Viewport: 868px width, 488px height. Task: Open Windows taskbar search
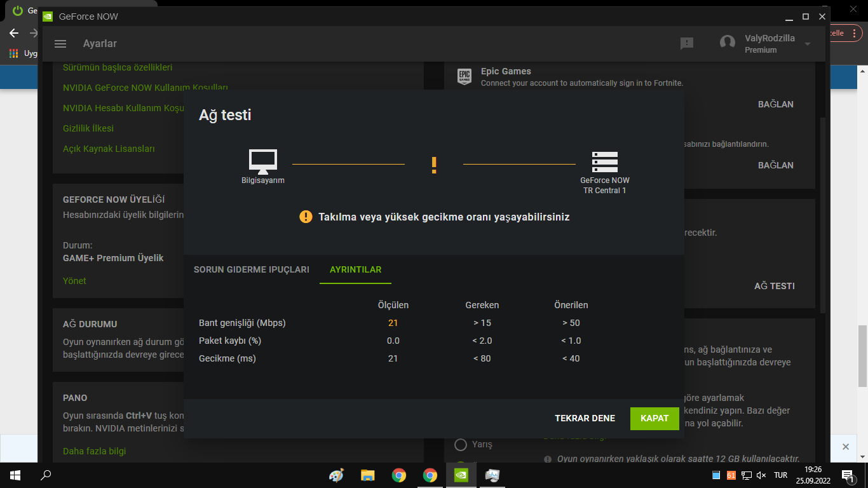point(46,475)
